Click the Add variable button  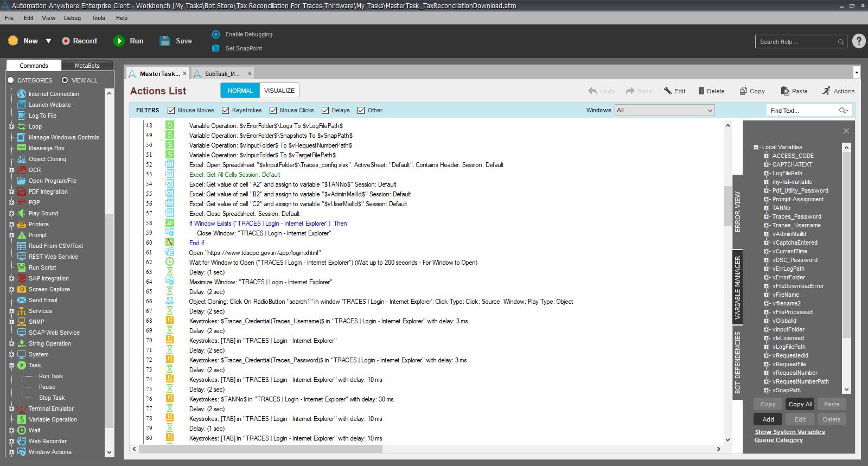[x=768, y=419]
